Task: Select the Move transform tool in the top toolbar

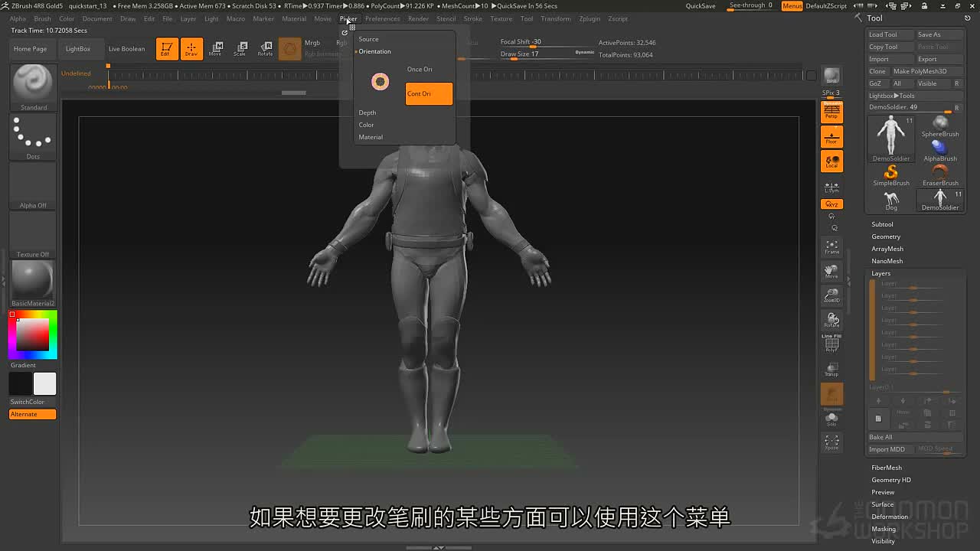Action: click(216, 49)
